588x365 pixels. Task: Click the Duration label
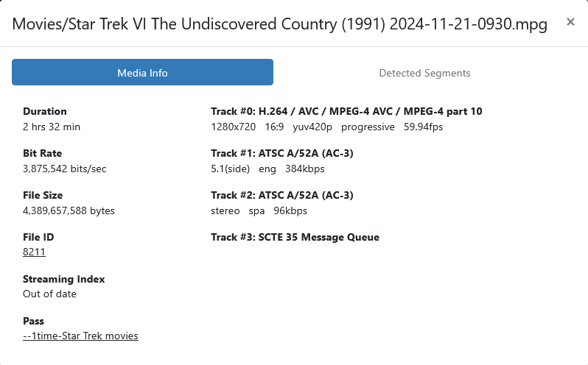point(45,111)
